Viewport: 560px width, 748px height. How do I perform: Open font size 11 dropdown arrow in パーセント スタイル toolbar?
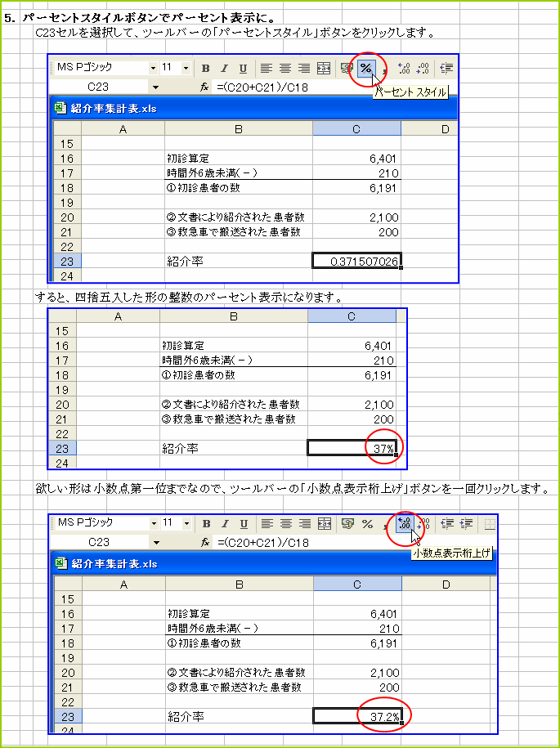pyautogui.click(x=186, y=69)
